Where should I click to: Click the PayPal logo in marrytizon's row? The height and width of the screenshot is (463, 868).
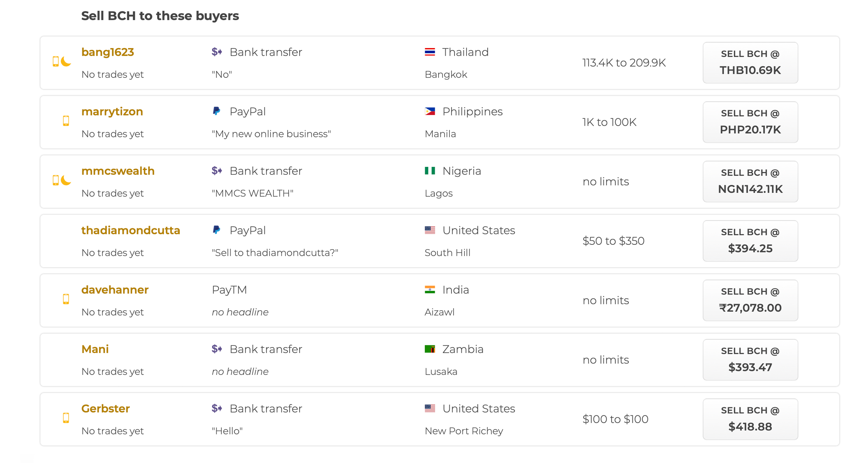tap(216, 111)
